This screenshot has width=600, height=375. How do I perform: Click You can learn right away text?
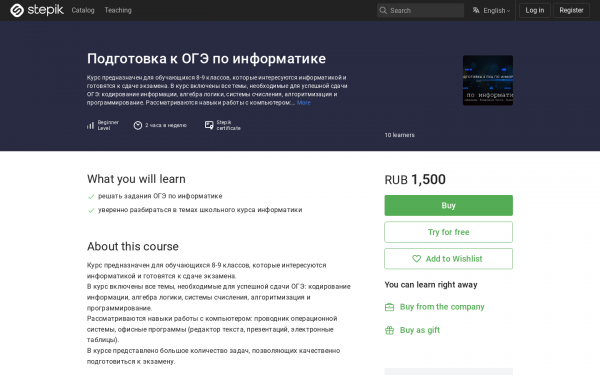[x=431, y=285]
